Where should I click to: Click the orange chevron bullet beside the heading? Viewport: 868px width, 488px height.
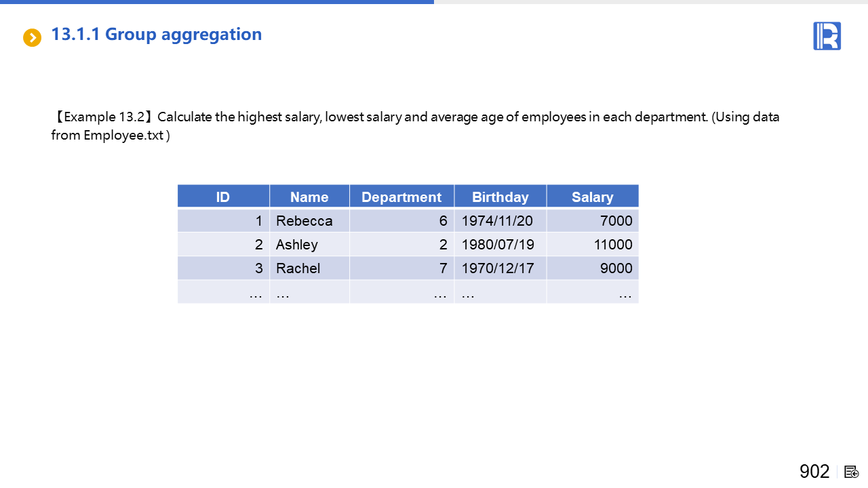tap(32, 37)
